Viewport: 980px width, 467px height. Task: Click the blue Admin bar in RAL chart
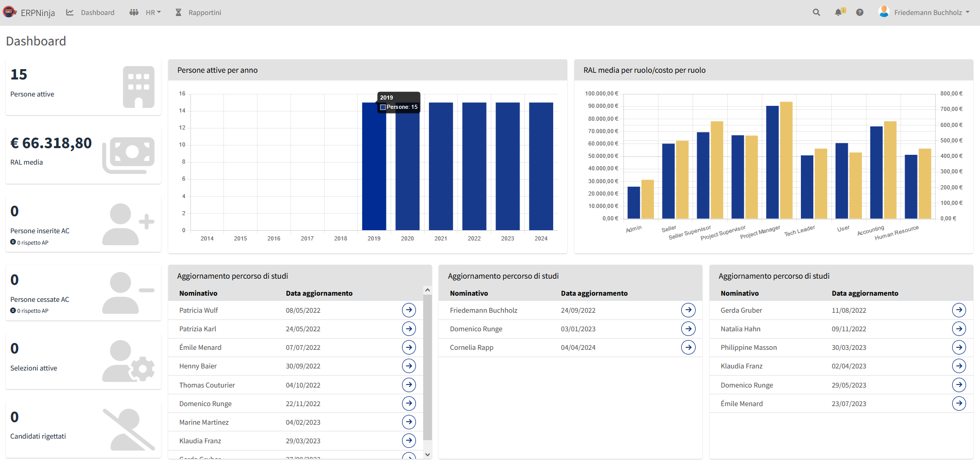point(634,202)
